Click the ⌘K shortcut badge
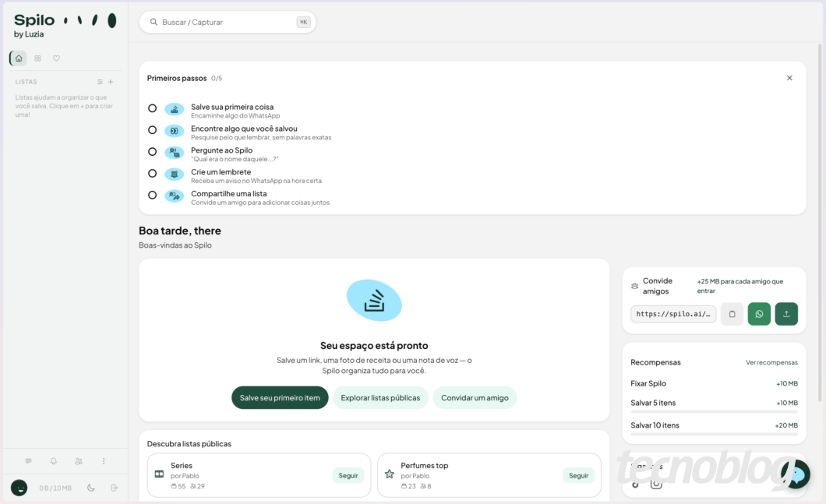The width and height of the screenshot is (826, 504). coord(303,22)
